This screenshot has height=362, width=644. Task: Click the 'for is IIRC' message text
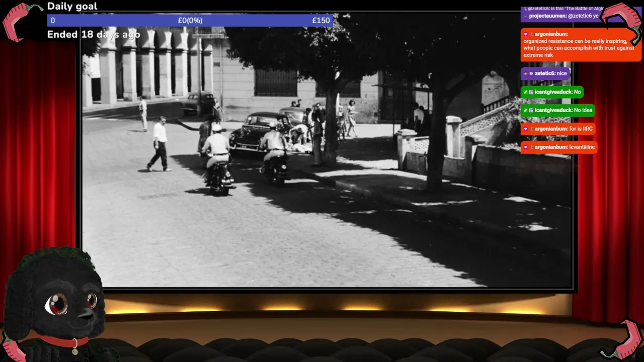(x=581, y=129)
